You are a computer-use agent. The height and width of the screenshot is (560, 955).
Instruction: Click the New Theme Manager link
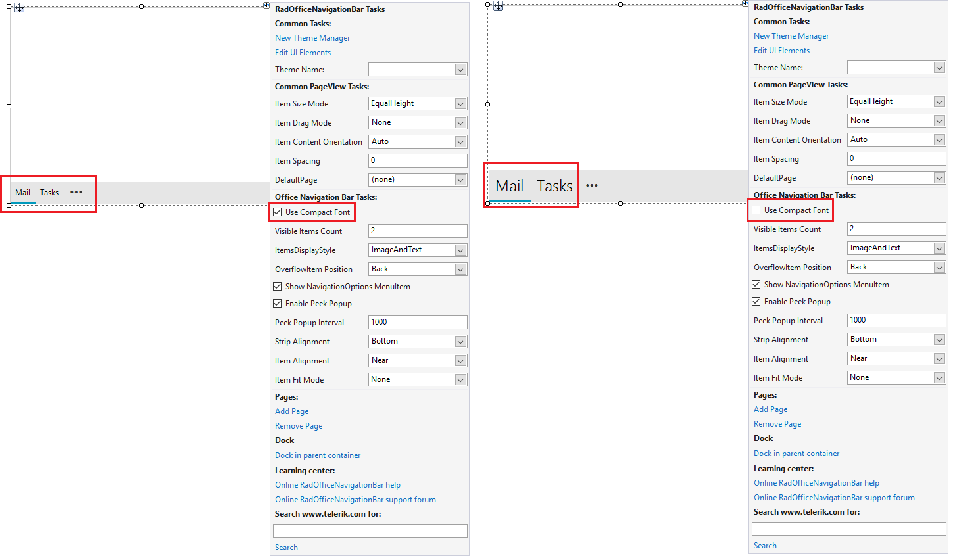(x=312, y=37)
